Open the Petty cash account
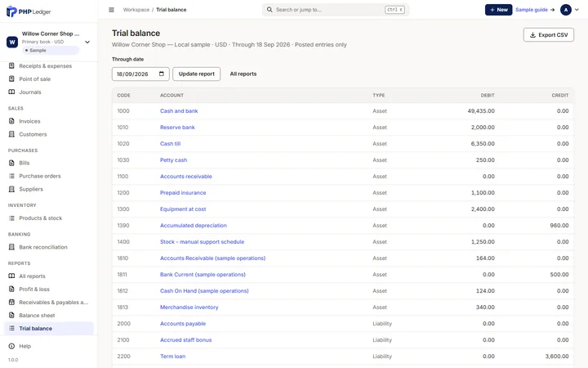 [x=173, y=160]
